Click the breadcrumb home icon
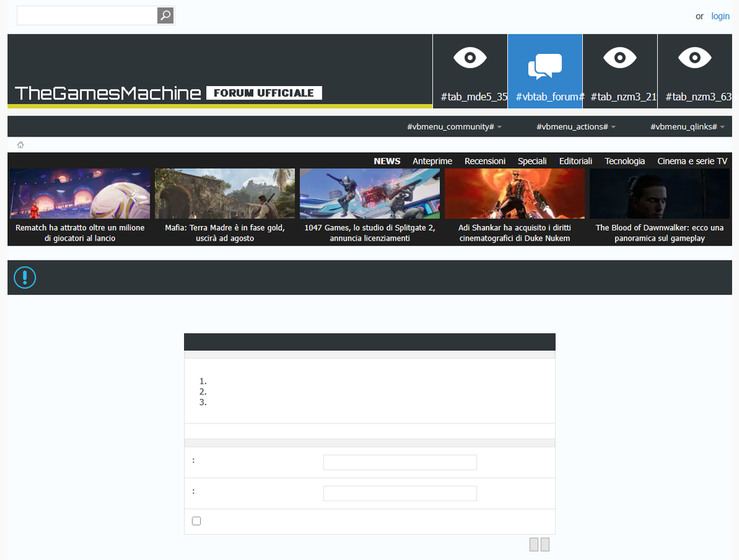Image resolution: width=739 pixels, height=560 pixels. pyautogui.click(x=20, y=145)
